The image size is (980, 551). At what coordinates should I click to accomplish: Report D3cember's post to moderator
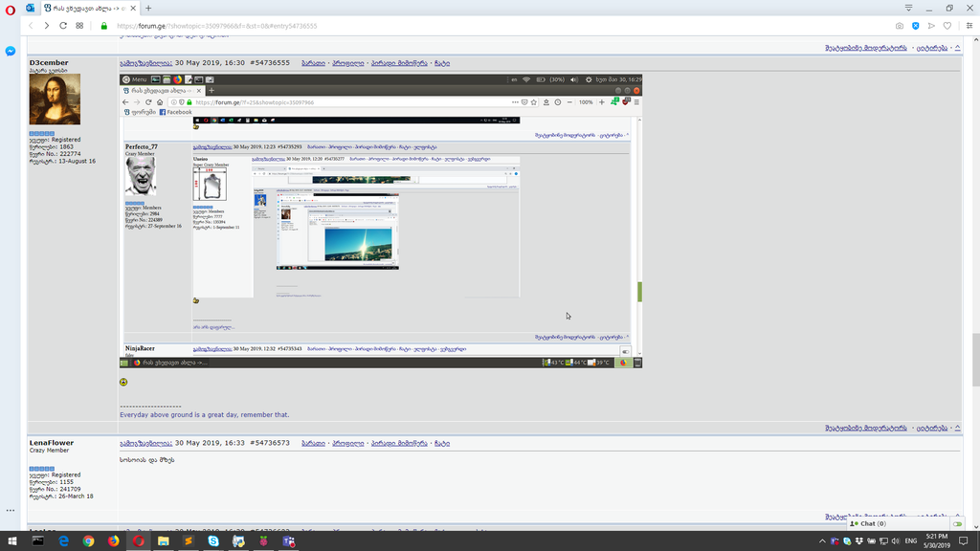point(865,428)
